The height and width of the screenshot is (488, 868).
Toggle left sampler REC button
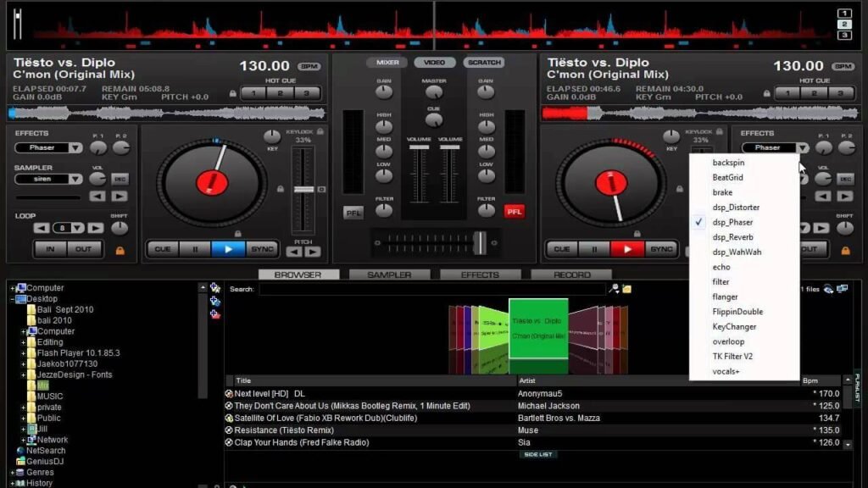click(x=120, y=180)
